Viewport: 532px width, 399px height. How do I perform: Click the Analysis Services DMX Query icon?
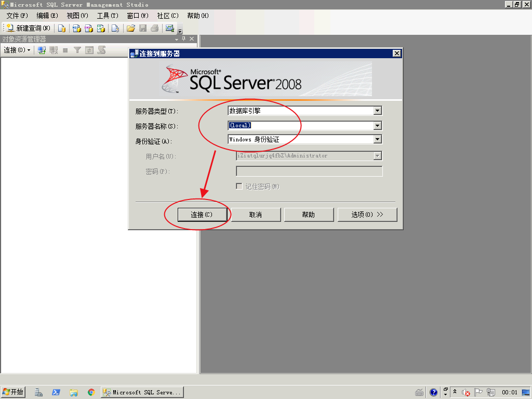[89, 28]
